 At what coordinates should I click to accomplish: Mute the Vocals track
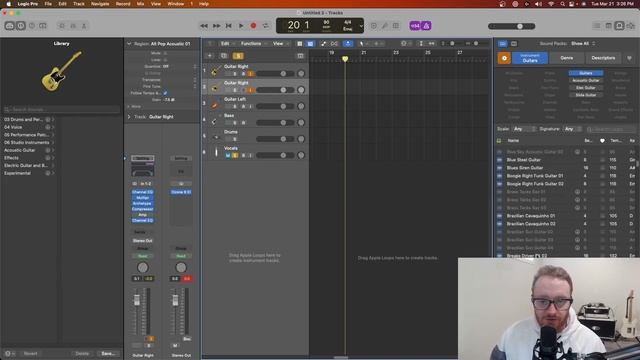coord(228,155)
